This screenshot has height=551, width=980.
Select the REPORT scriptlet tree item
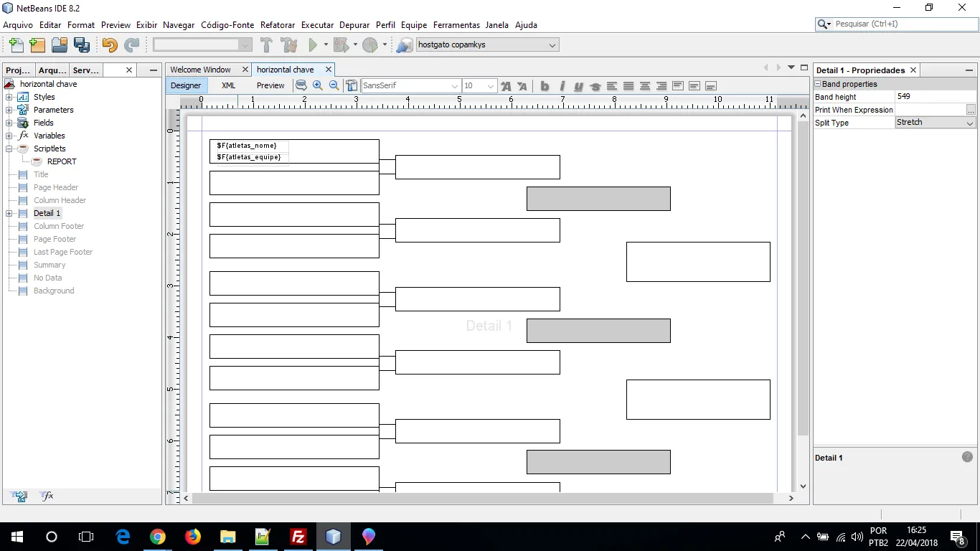(62, 161)
